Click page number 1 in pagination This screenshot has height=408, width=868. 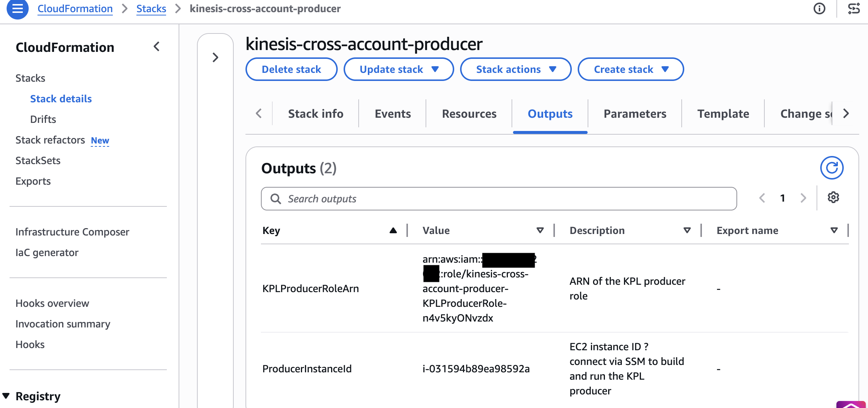pyautogui.click(x=783, y=198)
